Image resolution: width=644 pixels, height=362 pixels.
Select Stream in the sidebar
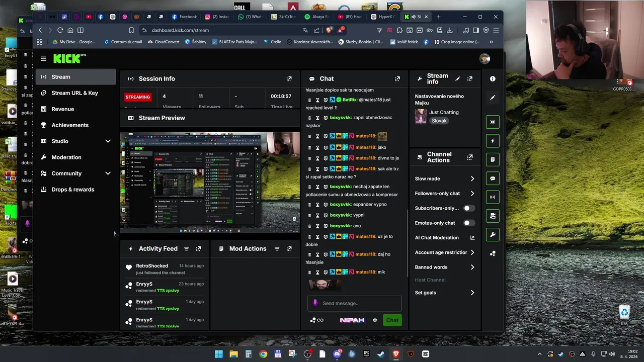pyautogui.click(x=77, y=77)
